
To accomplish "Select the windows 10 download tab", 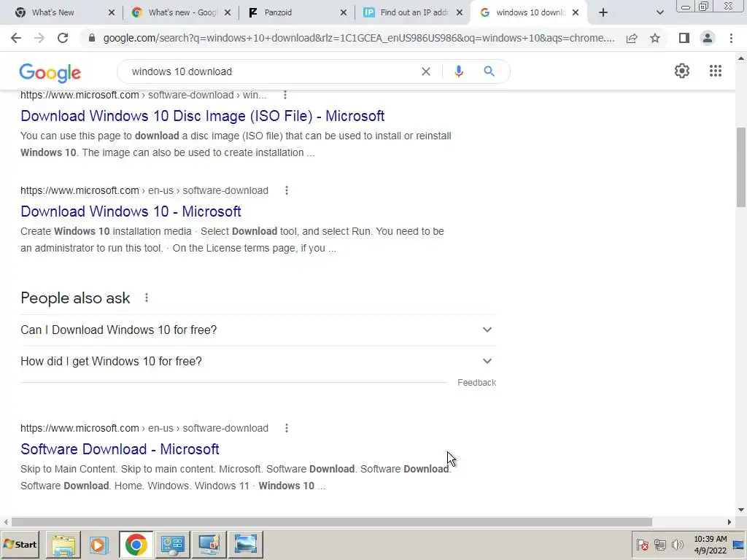I will point(529,12).
